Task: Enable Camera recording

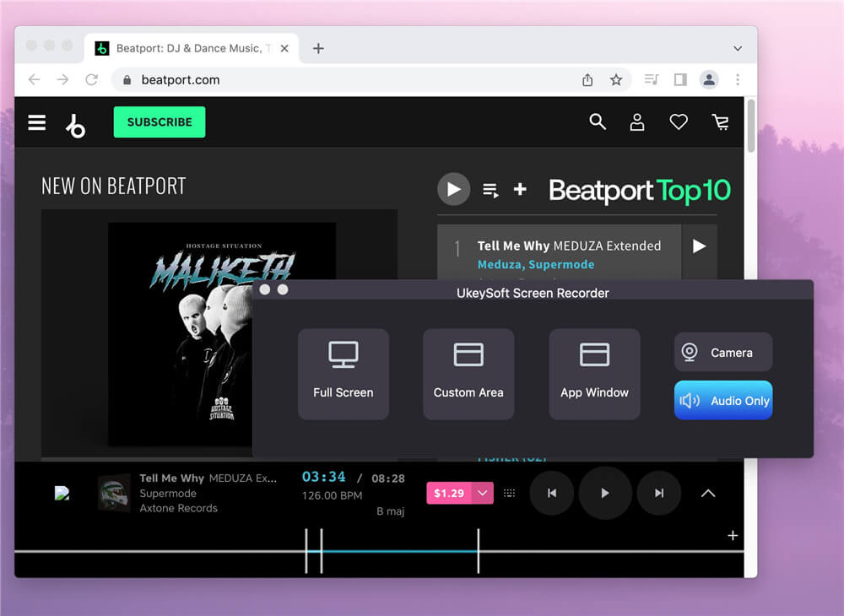Action: tap(722, 352)
